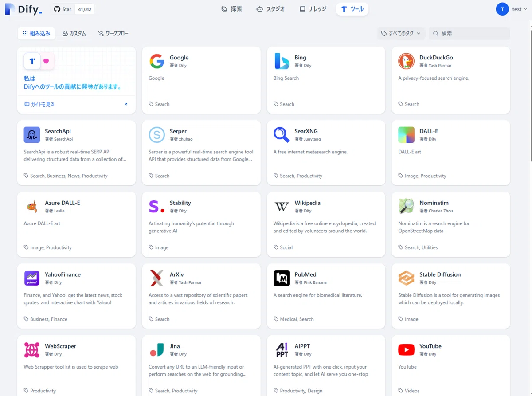Expand the test account menu chevron

point(526,9)
